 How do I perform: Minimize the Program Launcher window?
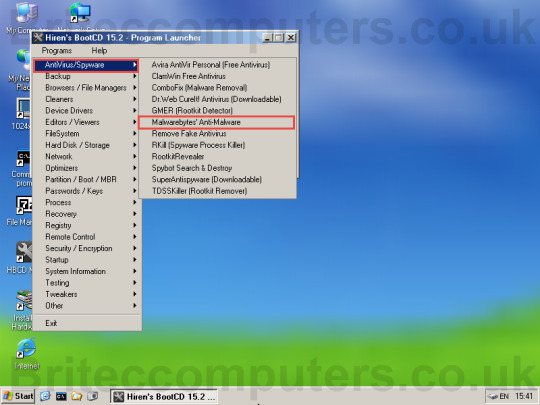pyautogui.click(x=267, y=38)
